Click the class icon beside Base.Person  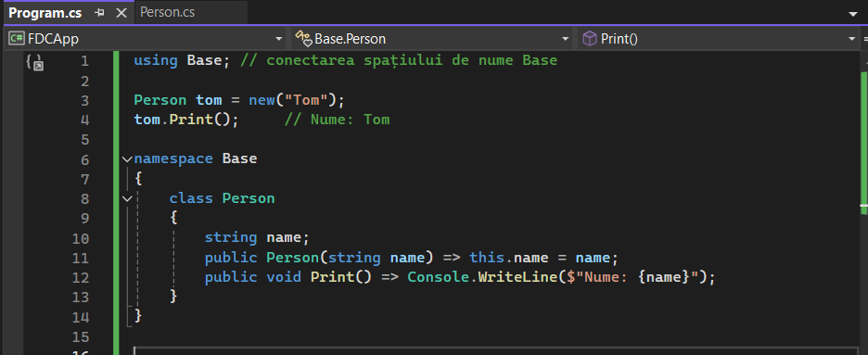[x=303, y=39]
